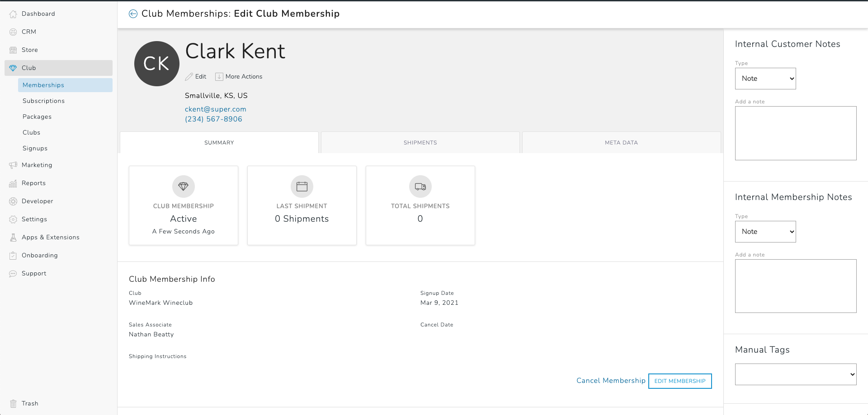The image size is (868, 415).
Task: Open the Manual Tags dropdown
Action: [796, 374]
